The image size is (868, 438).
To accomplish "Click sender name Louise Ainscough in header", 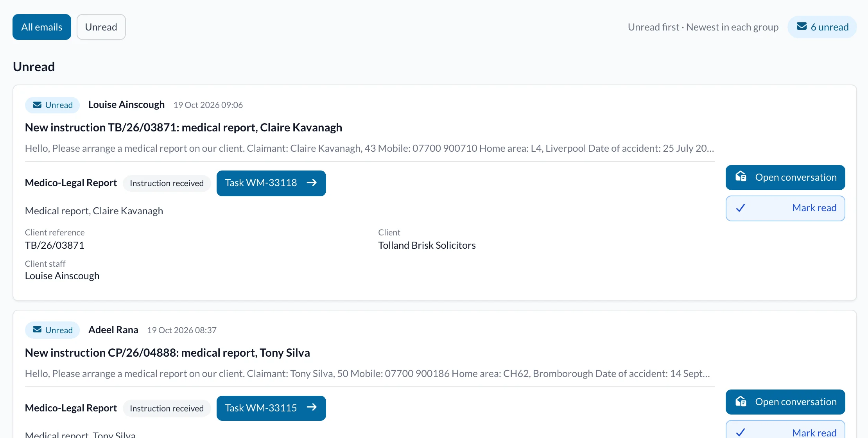I will pos(126,105).
